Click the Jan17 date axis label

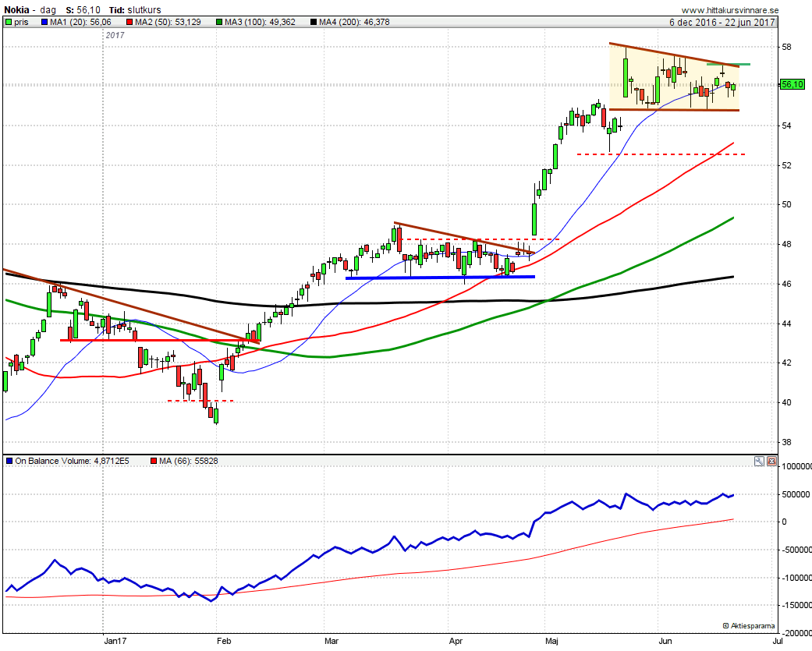[115, 641]
